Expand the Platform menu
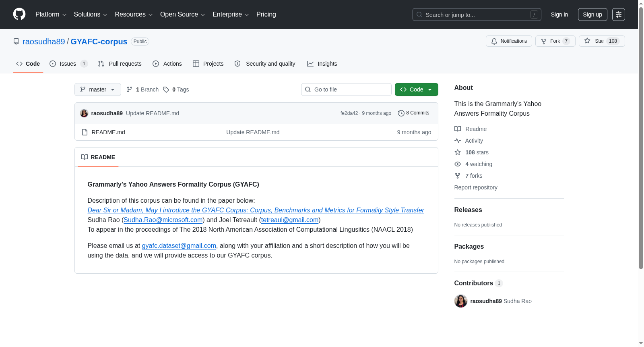644x347 pixels. pyautogui.click(x=51, y=15)
